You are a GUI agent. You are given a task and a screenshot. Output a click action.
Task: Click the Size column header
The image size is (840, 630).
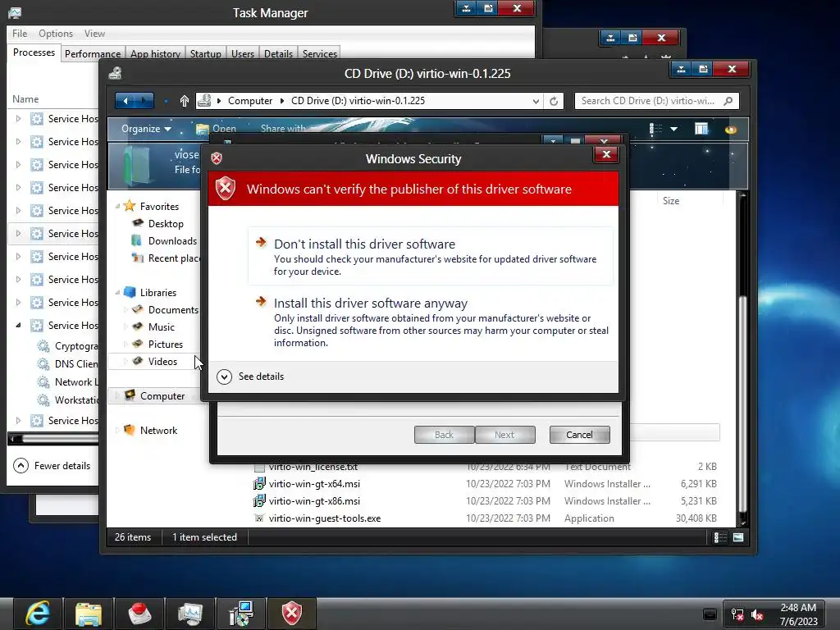tap(671, 201)
